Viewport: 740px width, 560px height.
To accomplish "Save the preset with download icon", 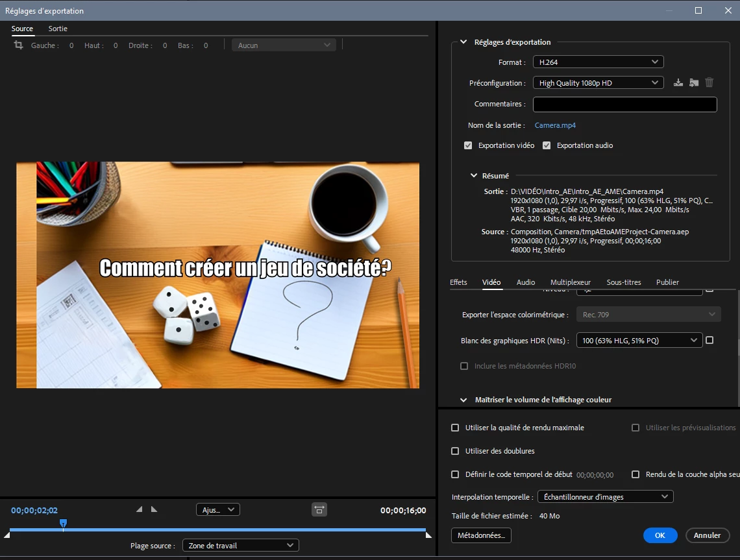I will 678,82.
